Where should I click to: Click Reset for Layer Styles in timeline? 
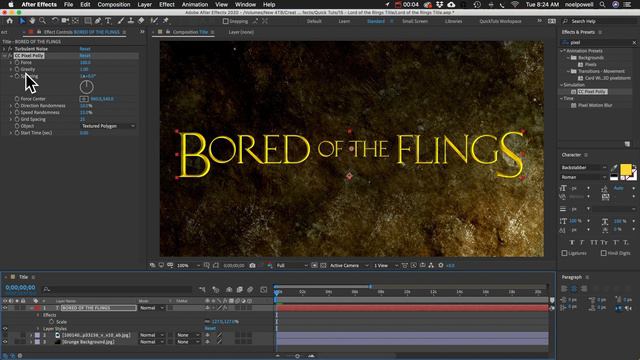(x=210, y=328)
